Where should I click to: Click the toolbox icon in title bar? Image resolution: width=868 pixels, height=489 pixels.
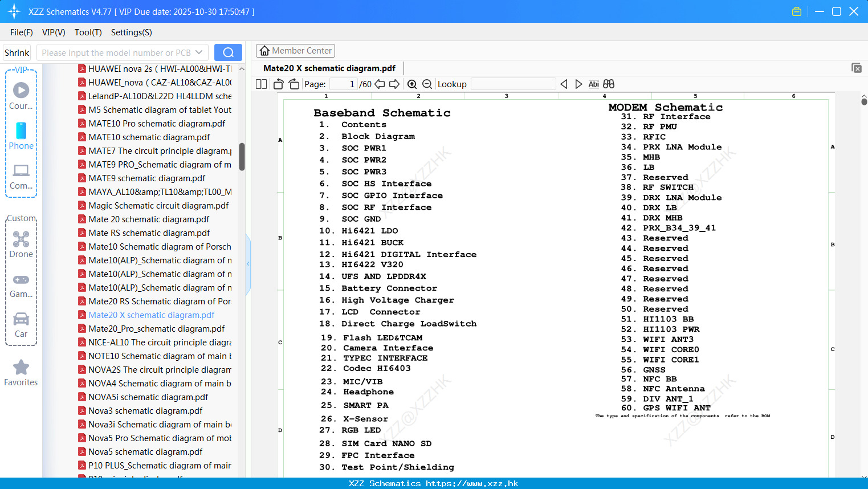[797, 11]
